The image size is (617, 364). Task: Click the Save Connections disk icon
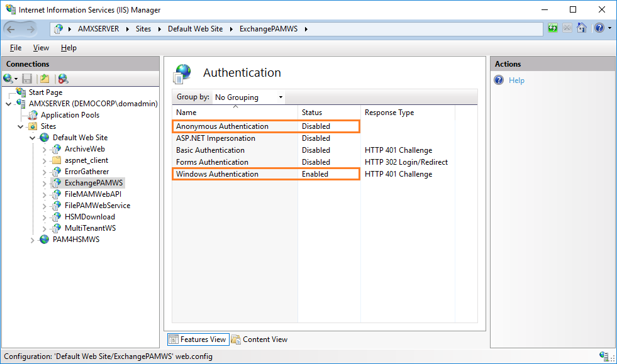tap(27, 79)
